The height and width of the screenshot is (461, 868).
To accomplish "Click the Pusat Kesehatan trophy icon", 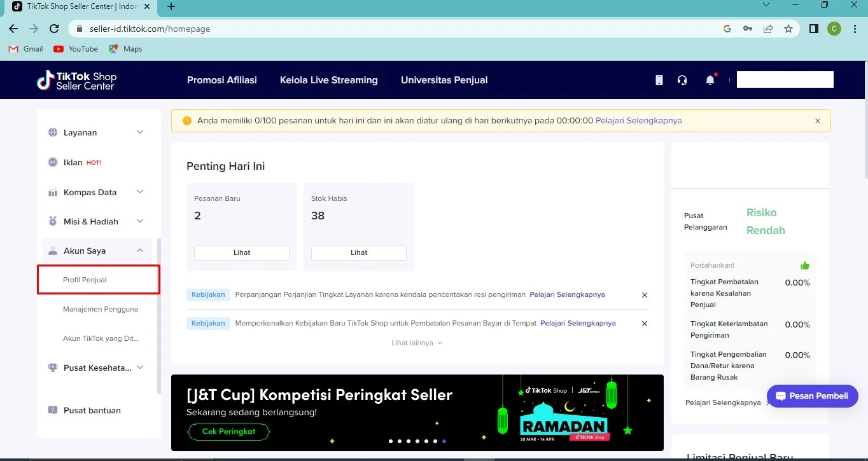I will pos(53,368).
